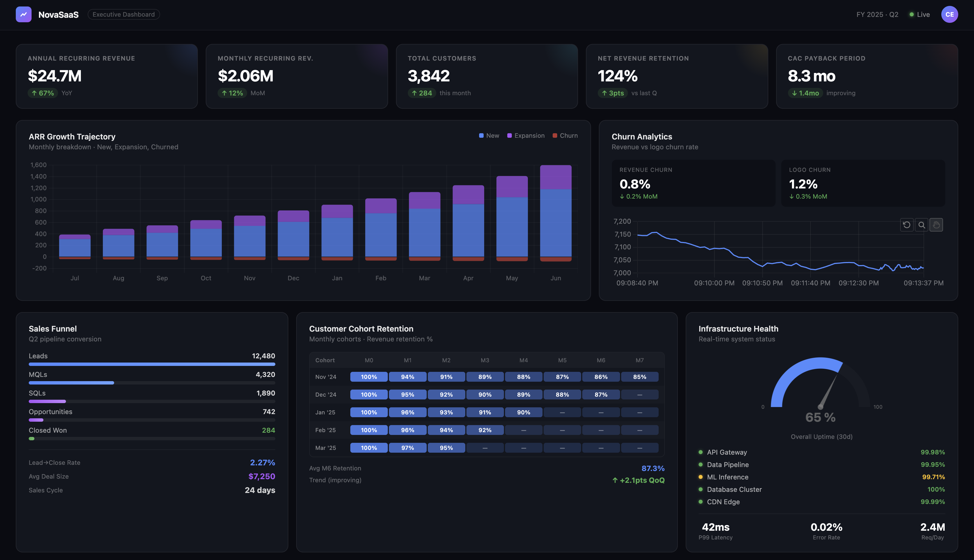974x560 pixels.
Task: Click the API Gateway 99.98% uptime value
Action: pos(933,452)
